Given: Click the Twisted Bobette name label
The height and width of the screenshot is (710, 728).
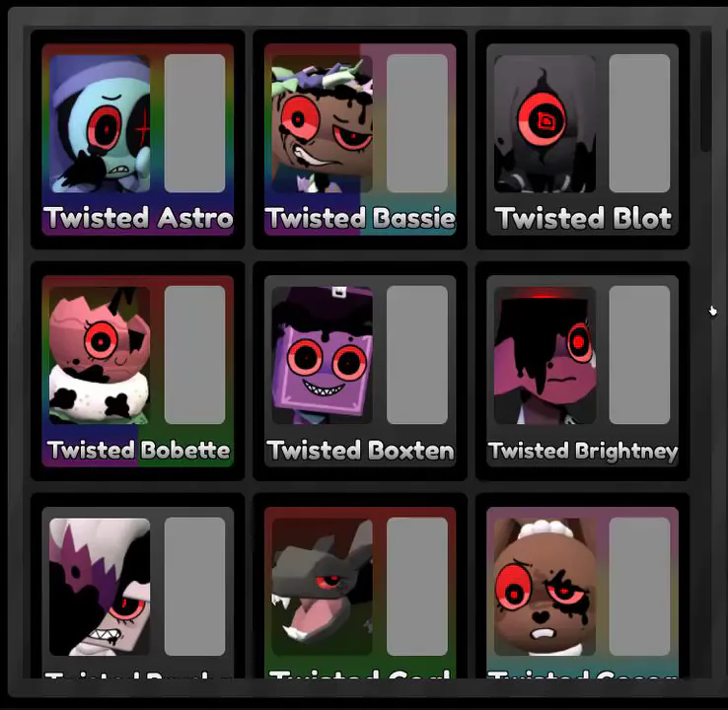Looking at the screenshot, I should 138,450.
